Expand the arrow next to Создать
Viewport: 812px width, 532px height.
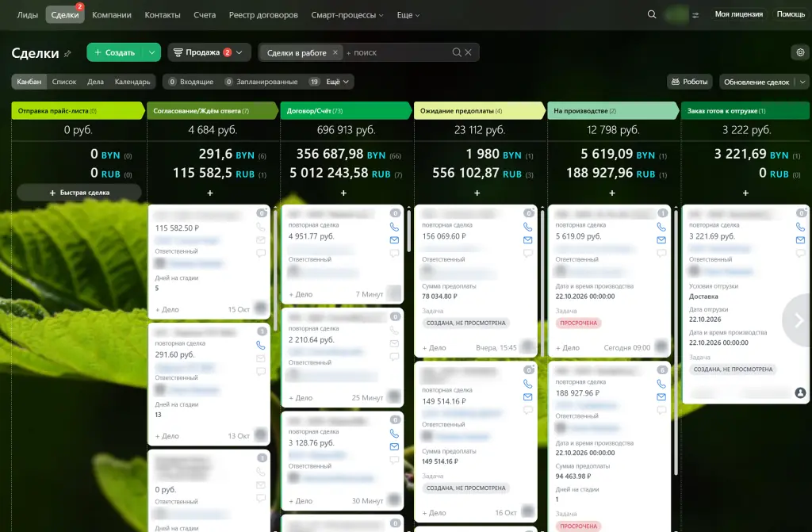point(151,52)
